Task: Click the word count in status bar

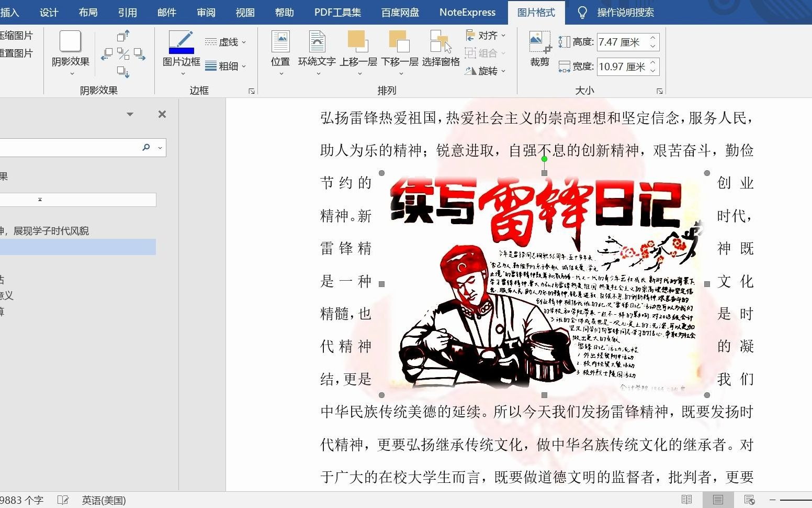Action: (x=21, y=500)
